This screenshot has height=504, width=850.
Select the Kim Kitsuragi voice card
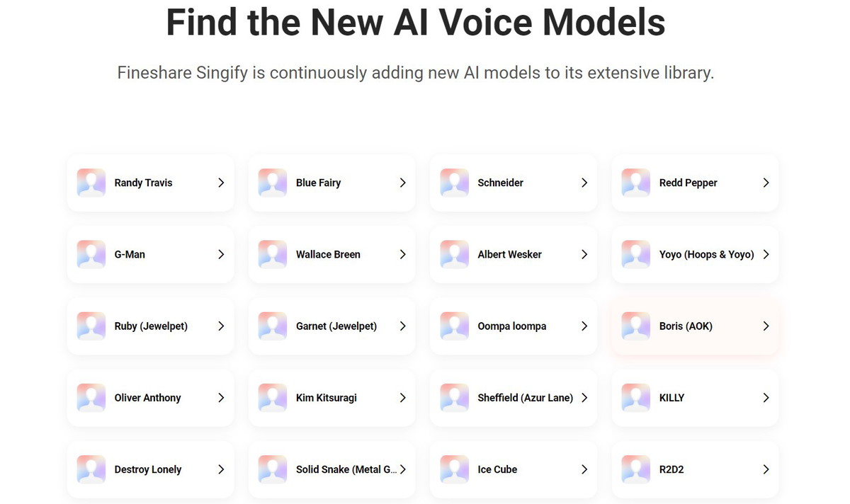327,398
